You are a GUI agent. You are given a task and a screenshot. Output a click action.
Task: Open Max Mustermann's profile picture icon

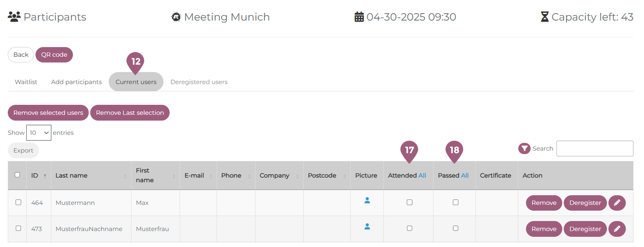367,200
